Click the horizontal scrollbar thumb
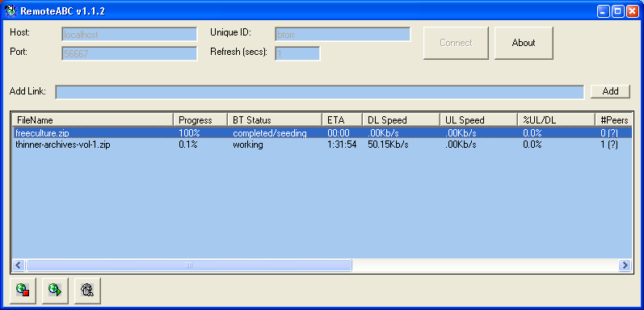This screenshot has height=310, width=644. (x=189, y=265)
